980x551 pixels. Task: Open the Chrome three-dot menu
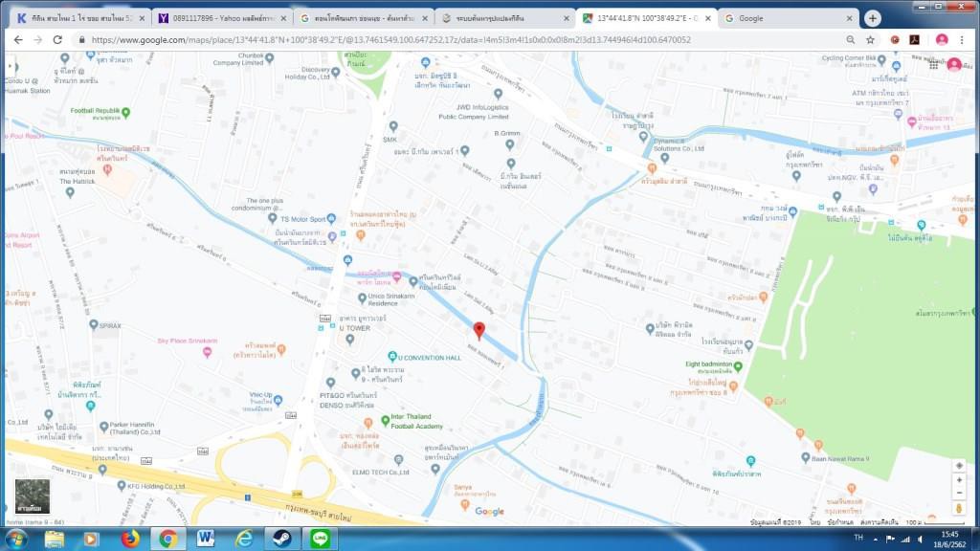point(962,40)
